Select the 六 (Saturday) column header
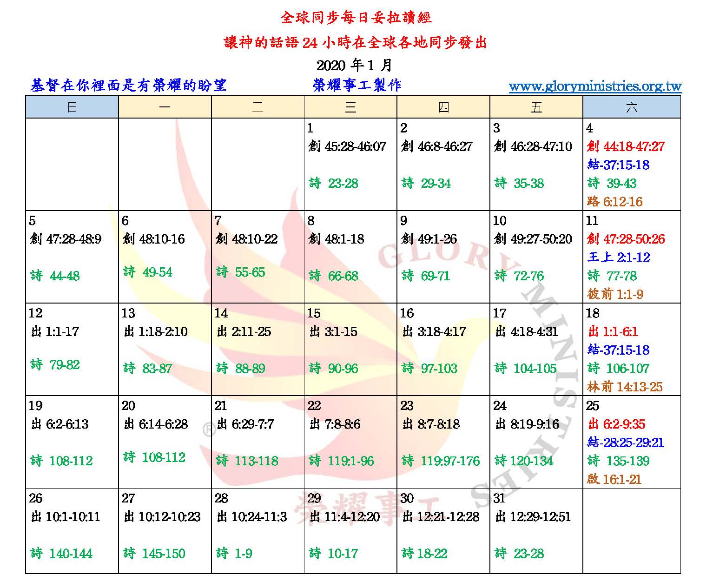The image size is (713, 588). tap(631, 107)
